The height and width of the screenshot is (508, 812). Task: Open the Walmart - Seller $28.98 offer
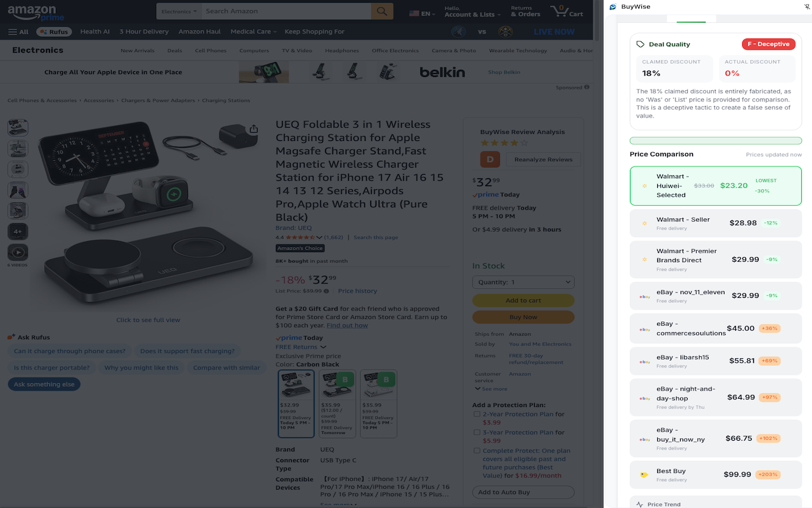click(x=716, y=224)
